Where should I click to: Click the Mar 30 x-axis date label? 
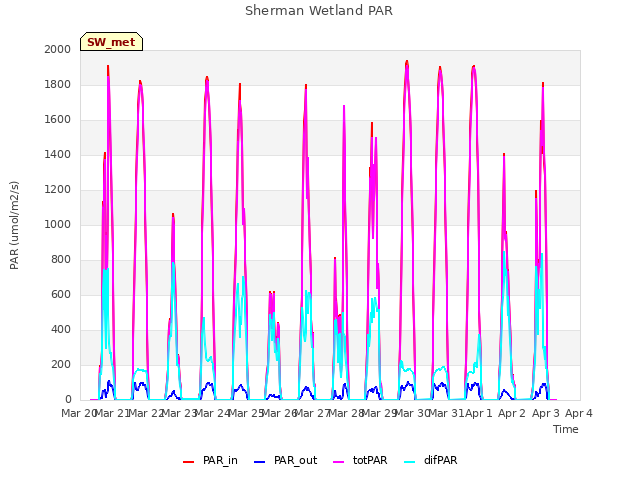pyautogui.click(x=412, y=413)
